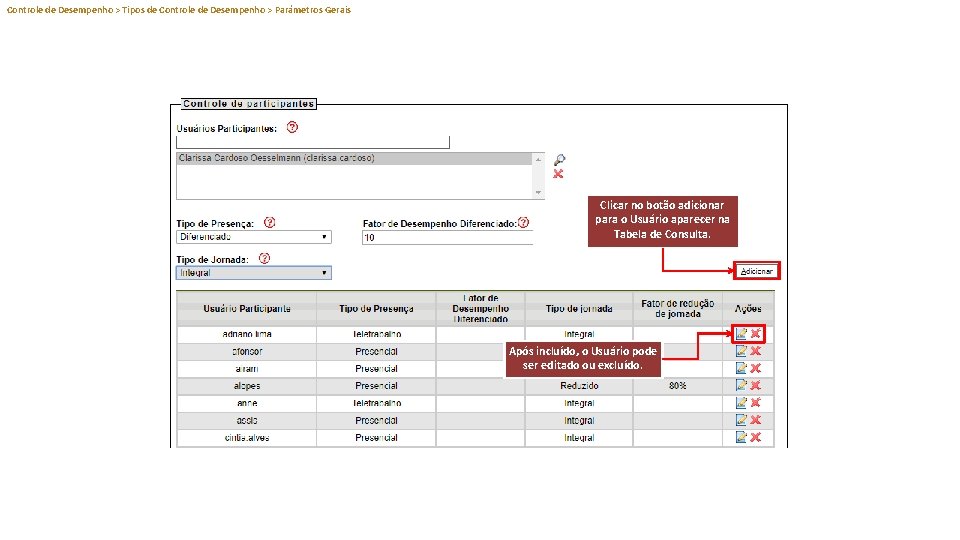Screen dimensions: 960x540
Task: Click the Tipo de jornada column header
Action: pos(579,309)
